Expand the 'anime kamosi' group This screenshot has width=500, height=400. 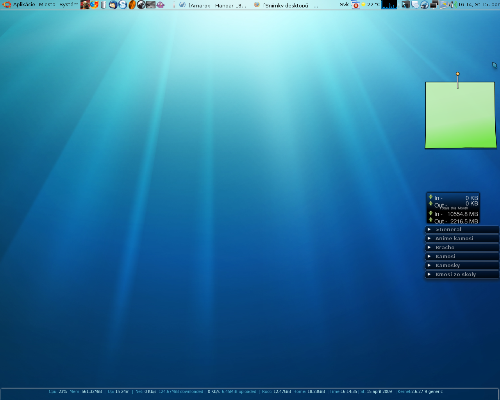[x=462, y=238]
